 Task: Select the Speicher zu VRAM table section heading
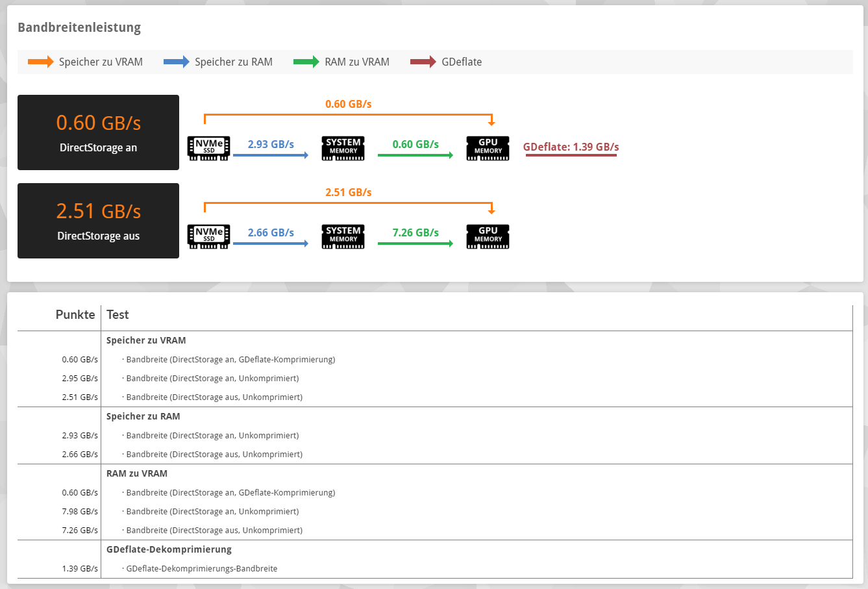pyautogui.click(x=146, y=340)
